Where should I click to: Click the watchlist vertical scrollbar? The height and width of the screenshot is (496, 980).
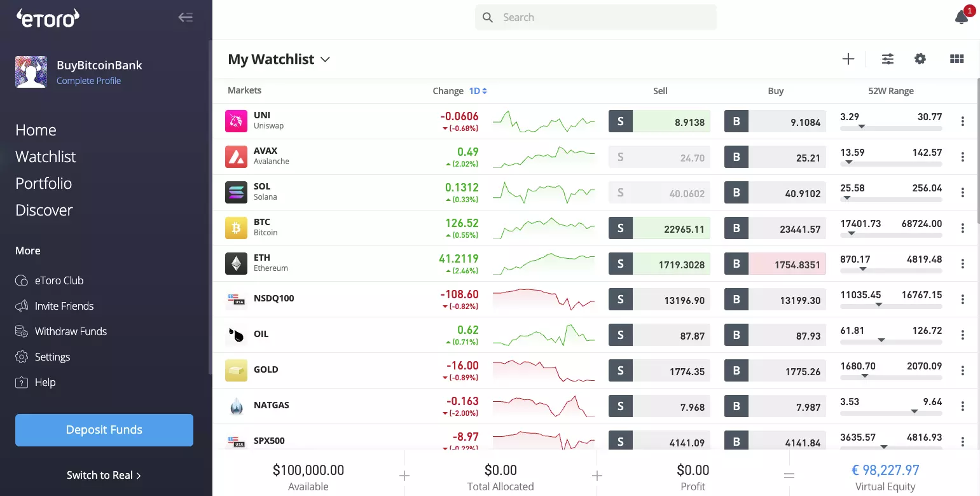coord(977,151)
